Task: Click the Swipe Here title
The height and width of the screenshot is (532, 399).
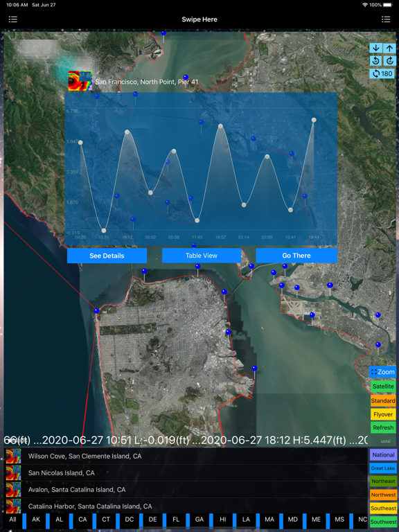Action: pyautogui.click(x=199, y=19)
